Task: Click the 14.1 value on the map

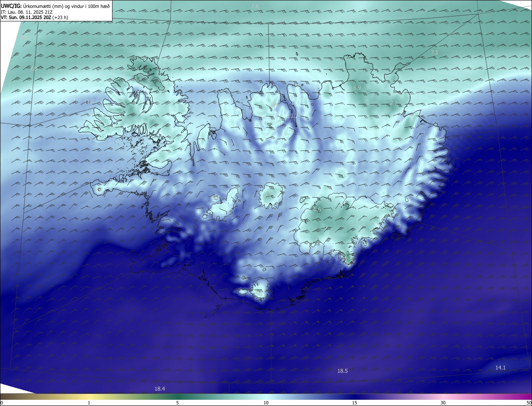Action: pos(500,368)
